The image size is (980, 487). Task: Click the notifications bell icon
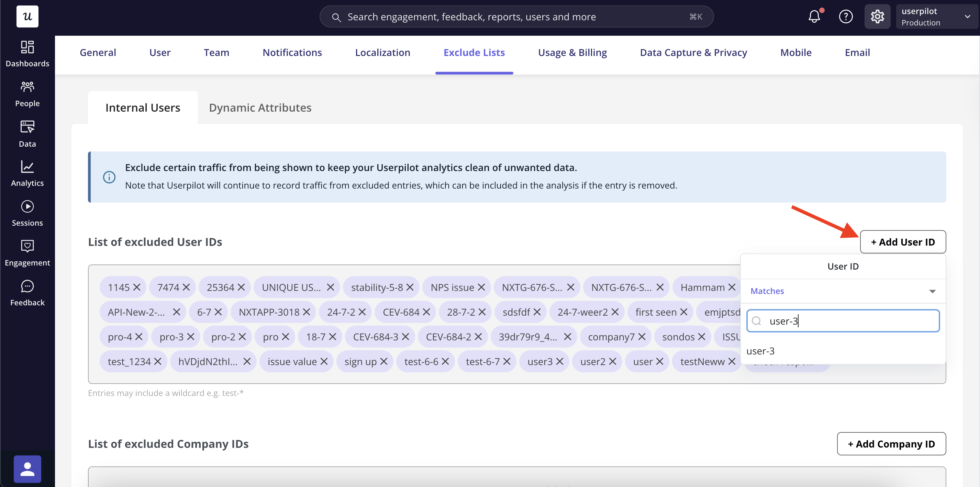(814, 16)
